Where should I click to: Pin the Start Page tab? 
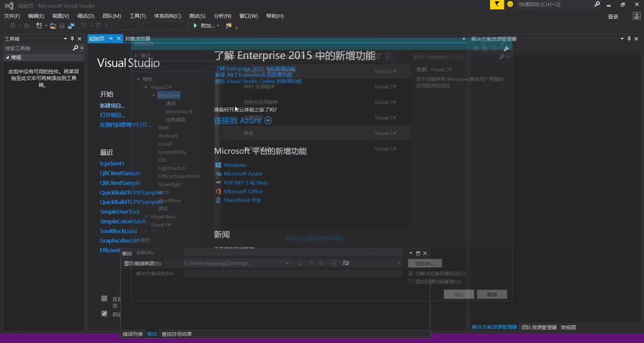pos(111,39)
